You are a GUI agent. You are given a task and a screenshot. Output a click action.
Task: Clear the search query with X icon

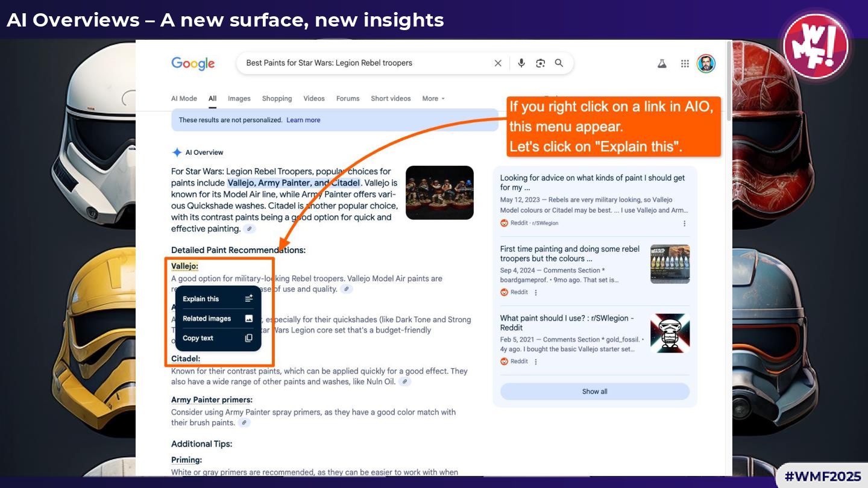(498, 63)
